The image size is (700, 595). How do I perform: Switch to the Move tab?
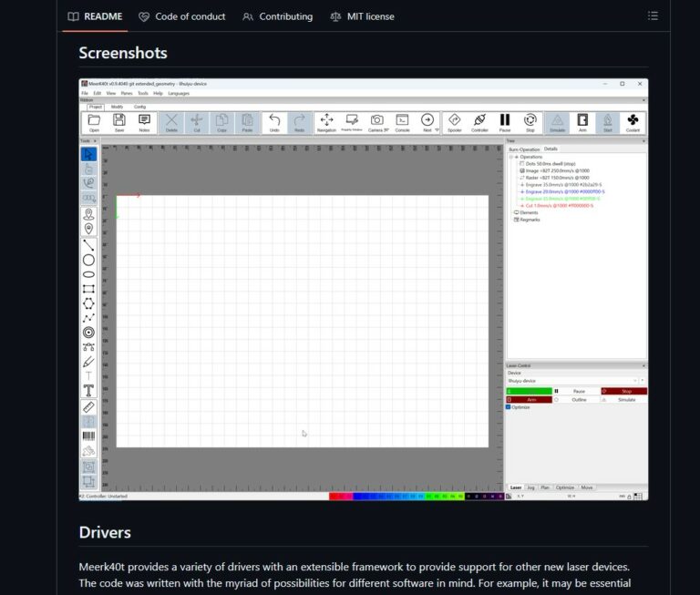tap(587, 487)
